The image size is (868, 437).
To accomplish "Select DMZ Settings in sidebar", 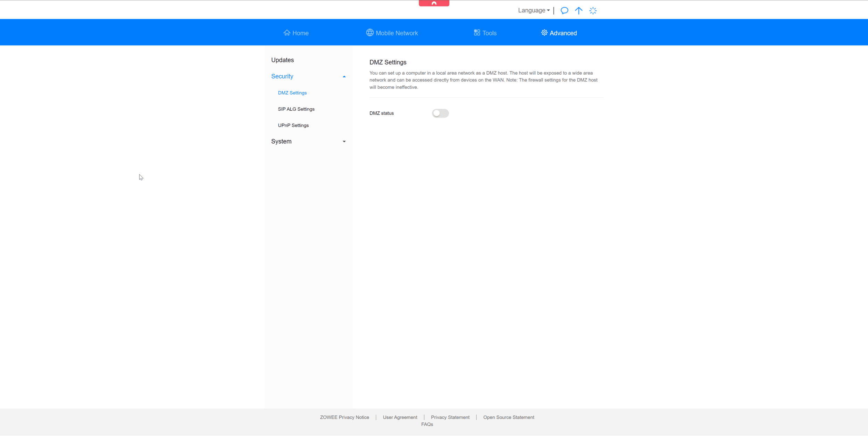I will point(292,93).
